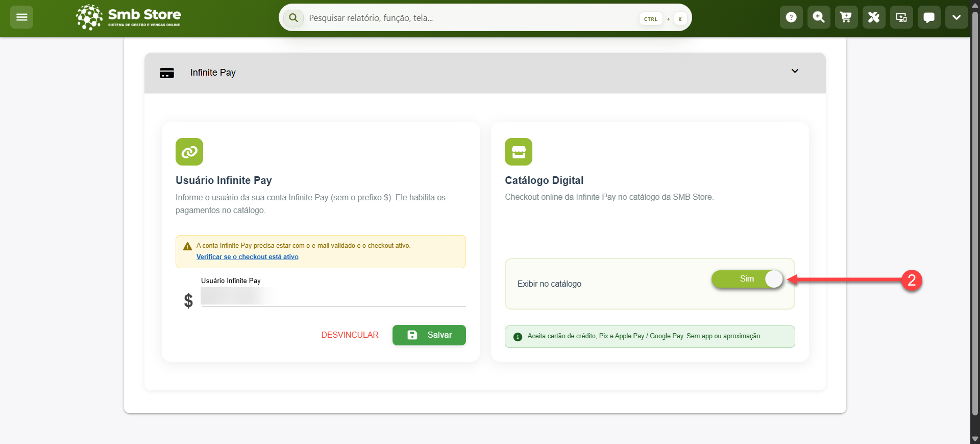Open the chat message icon
The width and height of the screenshot is (980, 444).
[929, 17]
